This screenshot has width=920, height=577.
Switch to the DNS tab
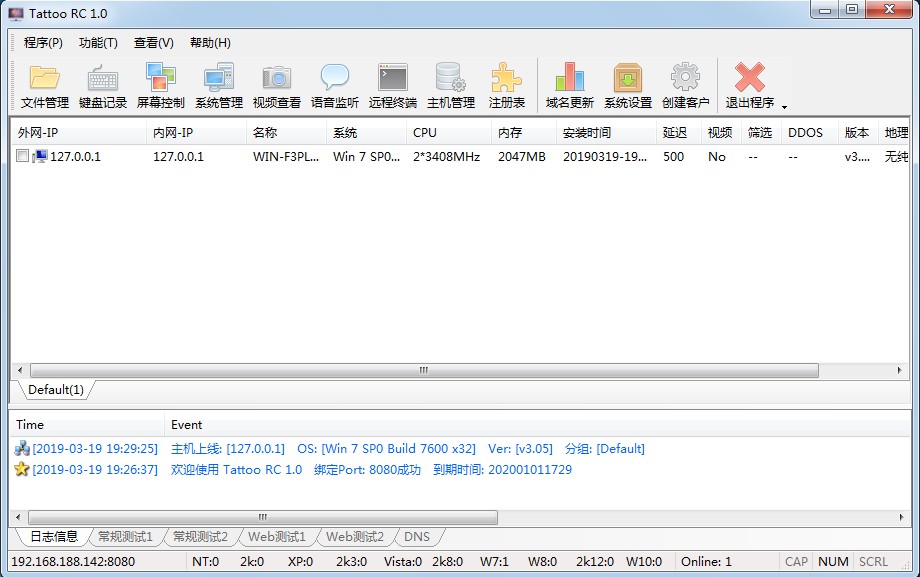(417, 536)
